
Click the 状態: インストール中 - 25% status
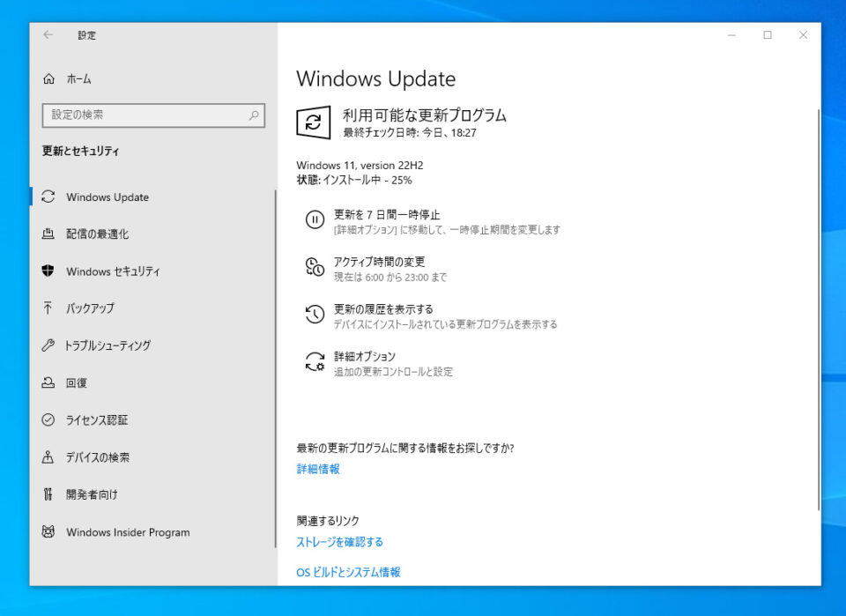point(354,180)
